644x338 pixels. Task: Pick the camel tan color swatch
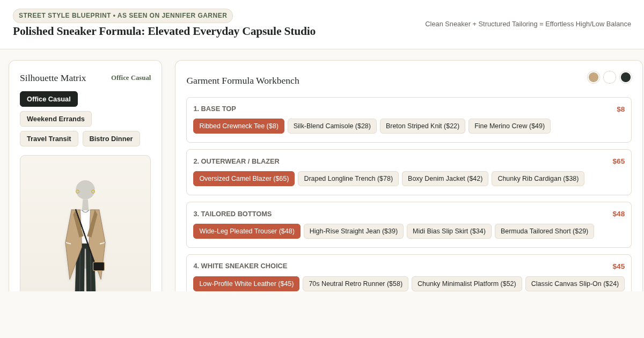tap(594, 77)
